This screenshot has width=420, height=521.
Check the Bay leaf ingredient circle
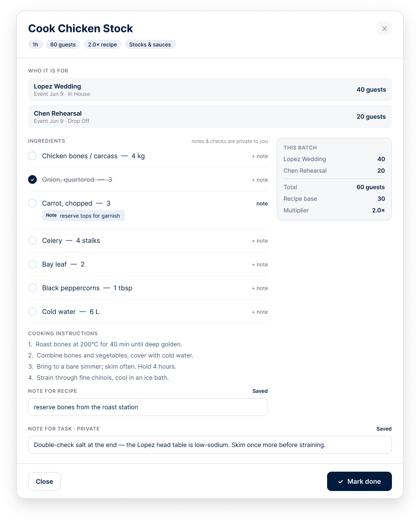(x=32, y=264)
